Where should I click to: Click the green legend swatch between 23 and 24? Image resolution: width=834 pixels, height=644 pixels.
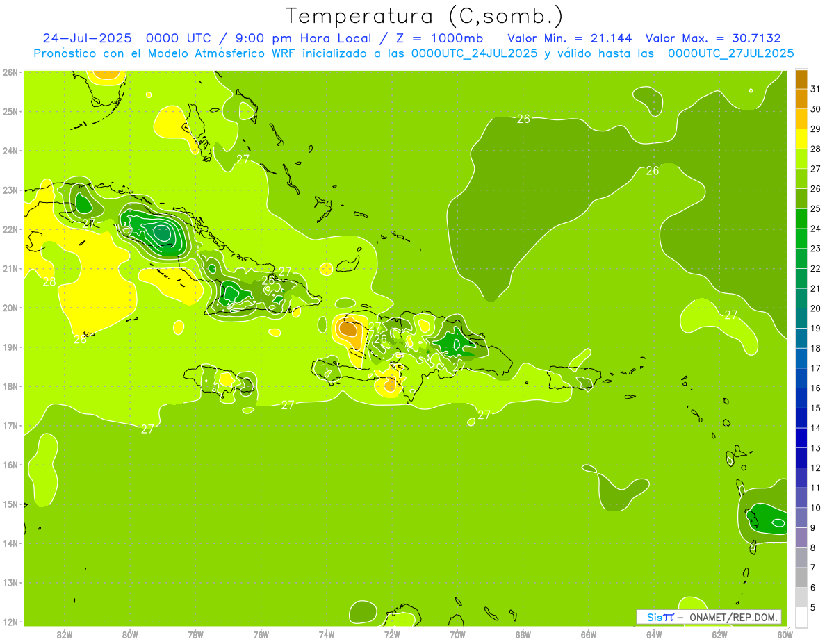801,238
